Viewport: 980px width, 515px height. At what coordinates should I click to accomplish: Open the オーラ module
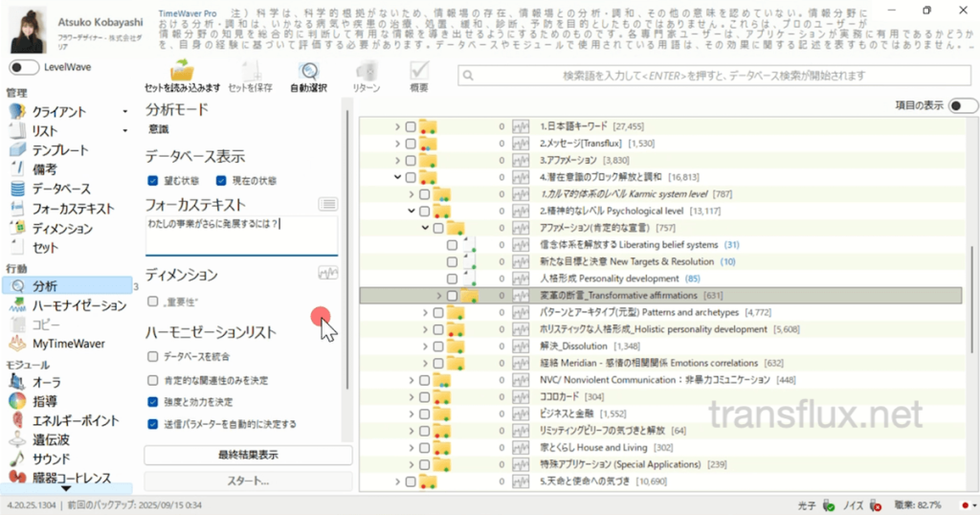pyautogui.click(x=47, y=382)
